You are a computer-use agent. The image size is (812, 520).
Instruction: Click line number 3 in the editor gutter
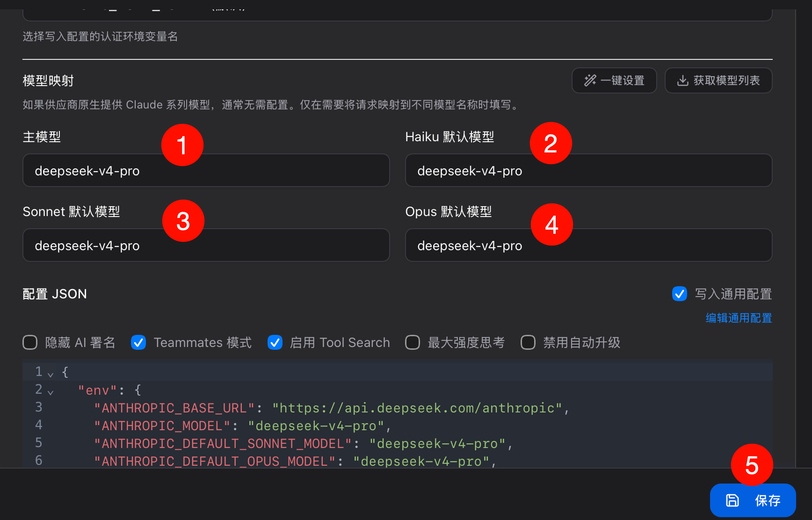click(39, 407)
